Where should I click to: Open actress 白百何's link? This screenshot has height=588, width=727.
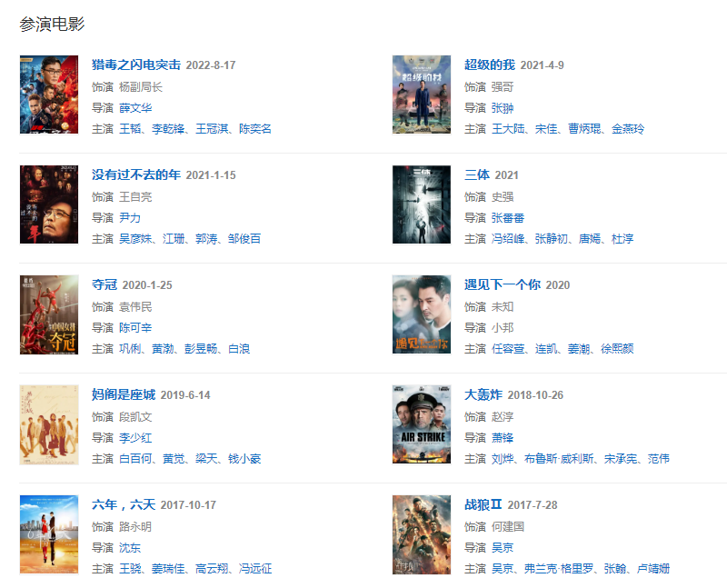point(135,459)
